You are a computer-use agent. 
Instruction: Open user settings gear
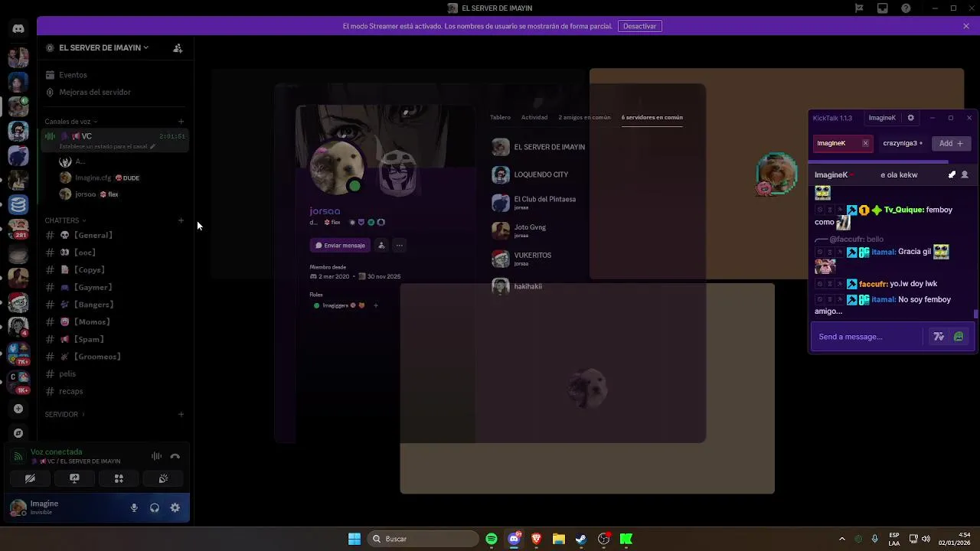coord(175,507)
